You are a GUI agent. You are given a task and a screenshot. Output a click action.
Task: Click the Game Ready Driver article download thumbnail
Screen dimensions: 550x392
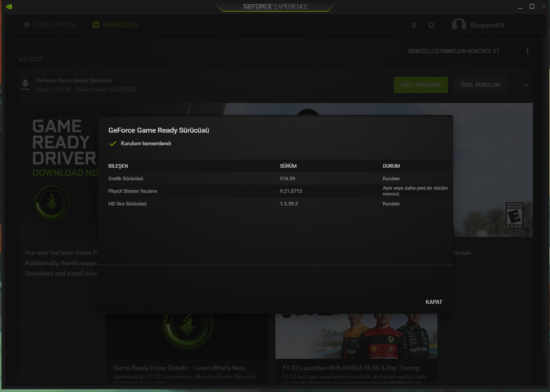pyautogui.click(x=187, y=336)
